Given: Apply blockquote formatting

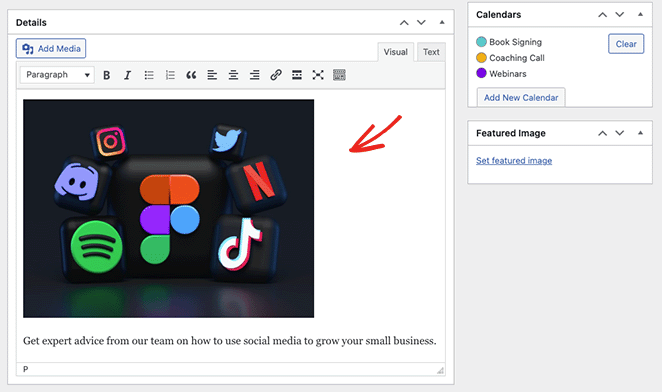Looking at the screenshot, I should point(191,75).
